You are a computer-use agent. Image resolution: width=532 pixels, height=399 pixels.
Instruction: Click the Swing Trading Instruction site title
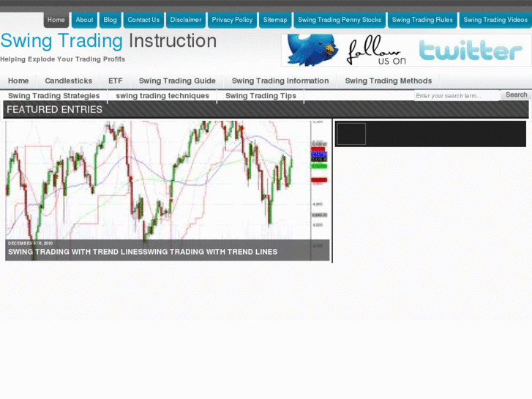tap(108, 41)
